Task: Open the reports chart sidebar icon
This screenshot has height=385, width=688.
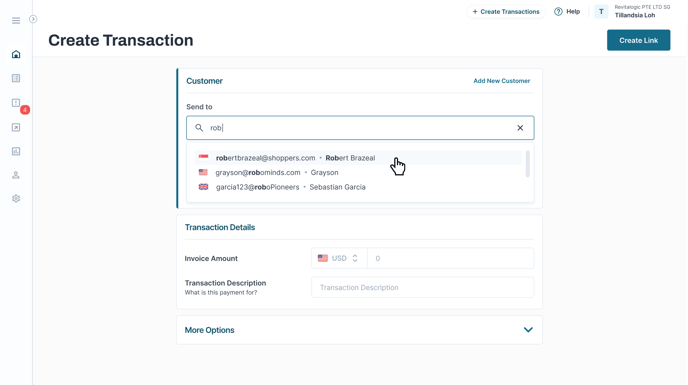Action: pos(16,151)
